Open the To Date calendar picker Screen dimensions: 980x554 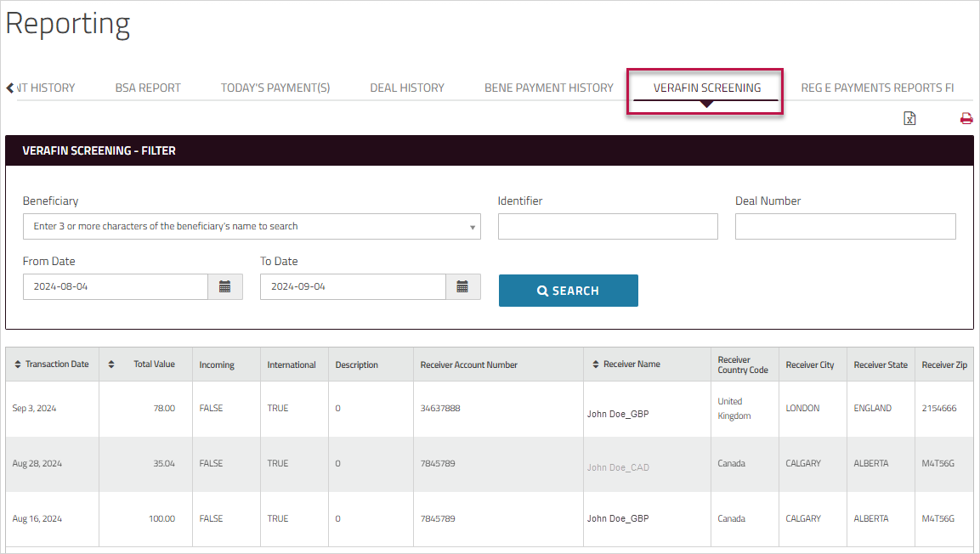(x=462, y=287)
